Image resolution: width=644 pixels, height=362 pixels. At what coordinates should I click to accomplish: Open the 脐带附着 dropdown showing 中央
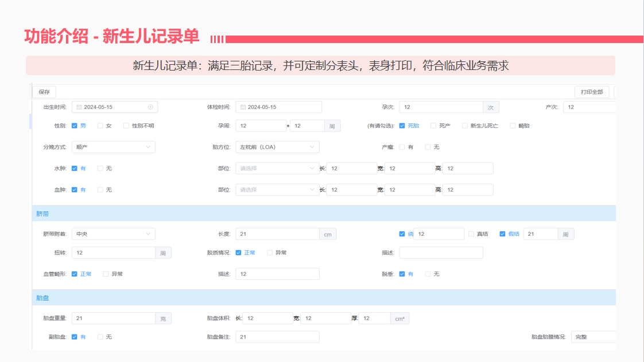point(113,233)
